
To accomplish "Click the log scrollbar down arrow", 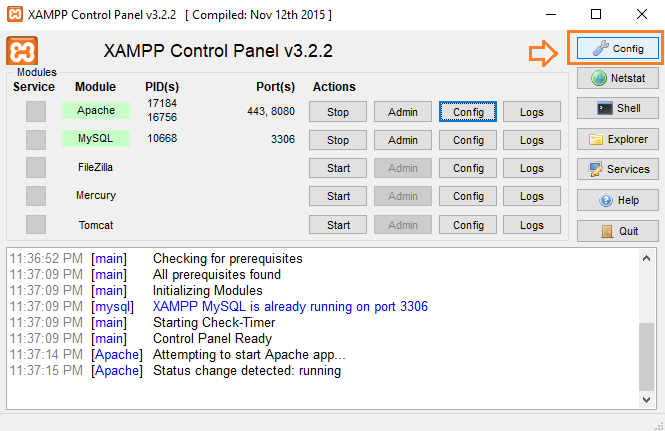I will tap(646, 400).
